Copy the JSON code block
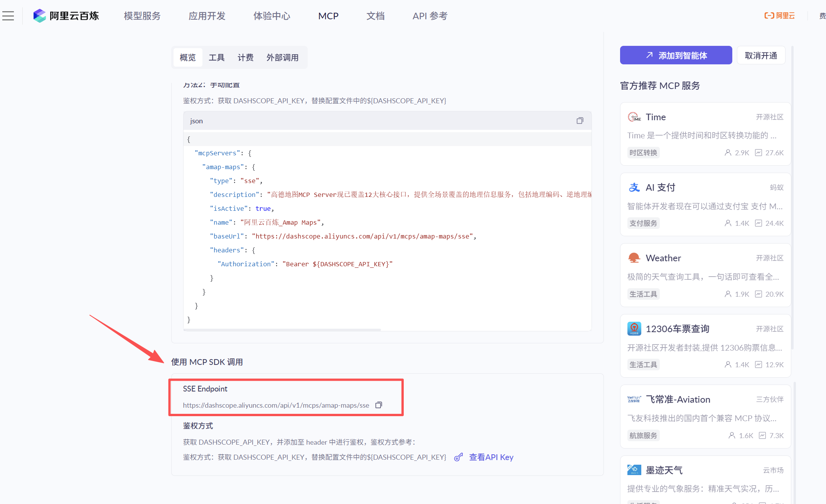826x504 pixels. click(580, 121)
